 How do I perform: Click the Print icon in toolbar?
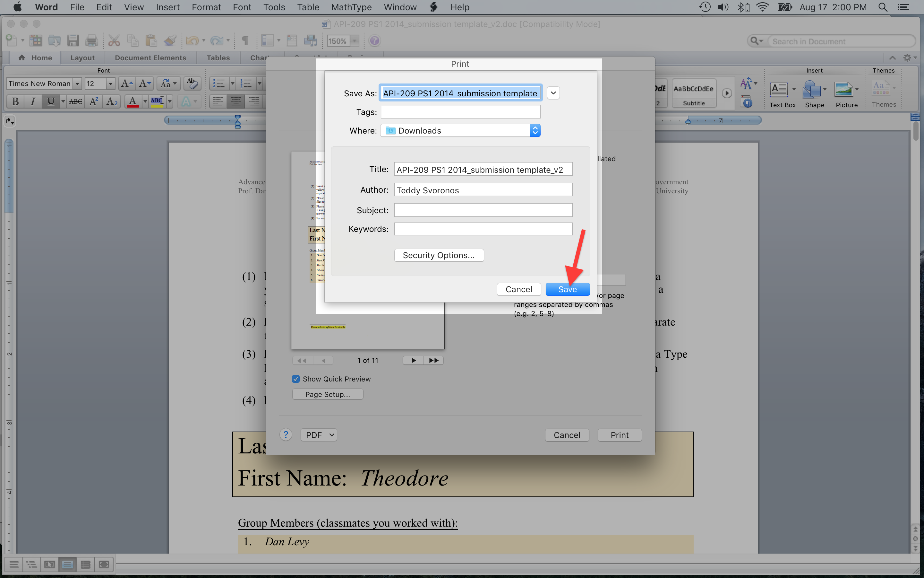tap(92, 40)
